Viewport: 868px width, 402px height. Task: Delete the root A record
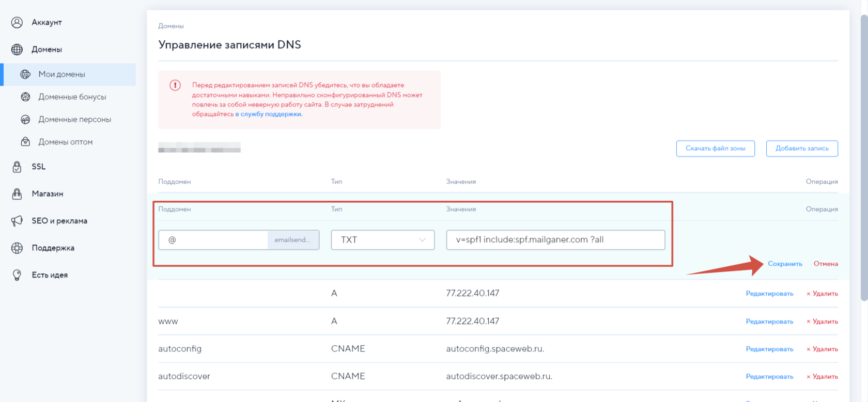[822, 294]
